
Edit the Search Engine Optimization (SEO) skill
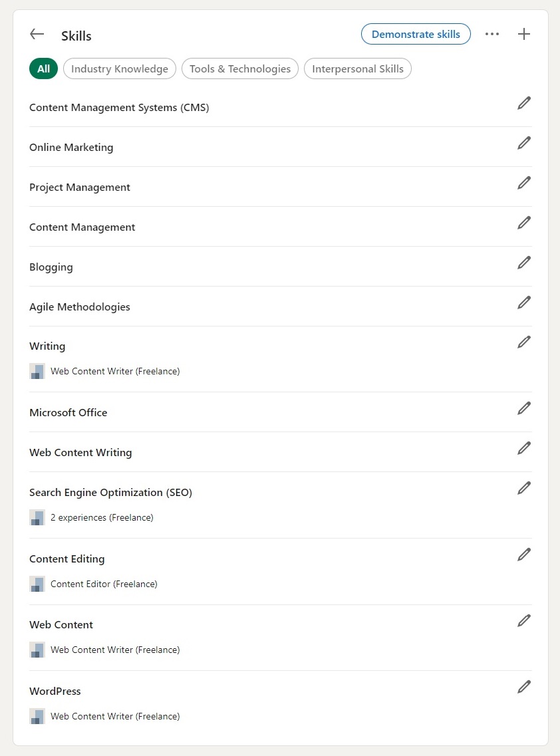(x=524, y=488)
